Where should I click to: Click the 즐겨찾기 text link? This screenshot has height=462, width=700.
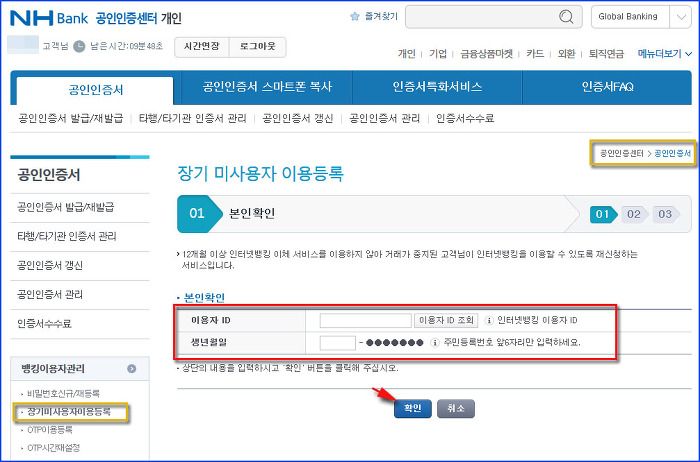click(x=381, y=17)
